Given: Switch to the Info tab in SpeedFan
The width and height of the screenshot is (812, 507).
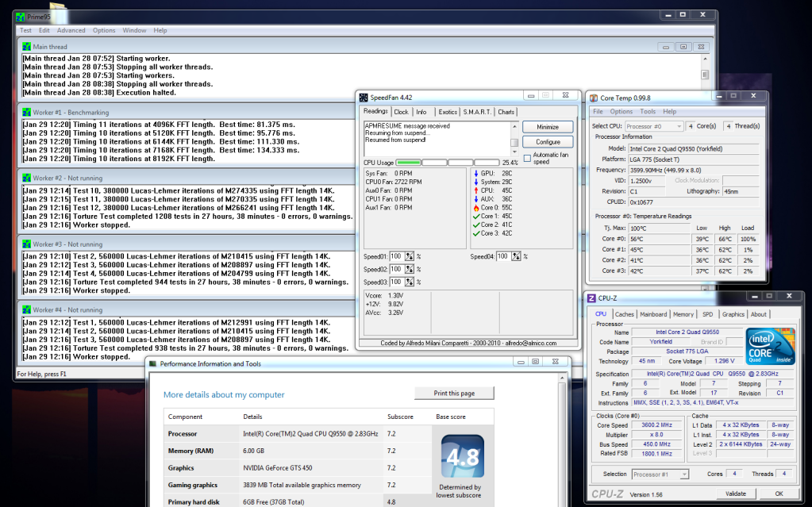Looking at the screenshot, I should pos(421,112).
